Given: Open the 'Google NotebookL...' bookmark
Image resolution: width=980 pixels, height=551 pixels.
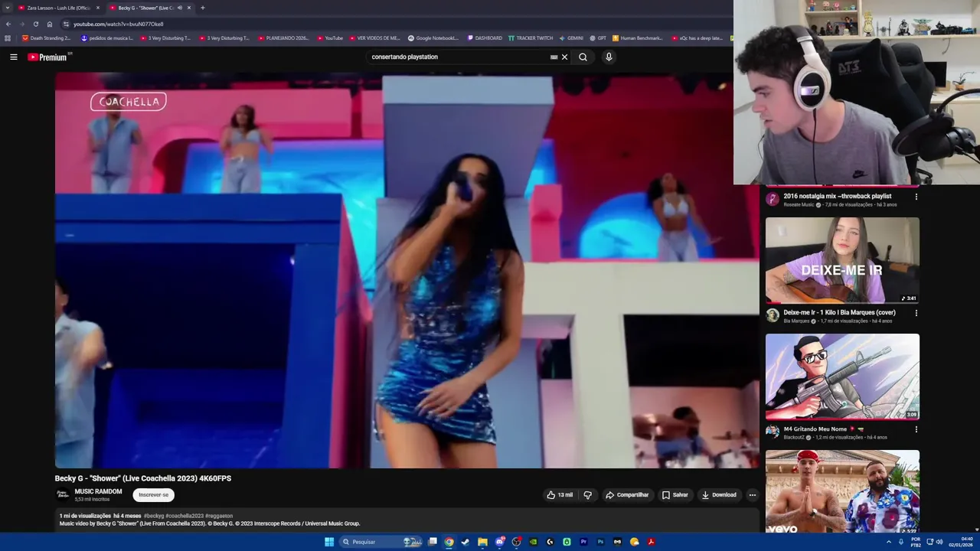Looking at the screenshot, I should coord(433,38).
